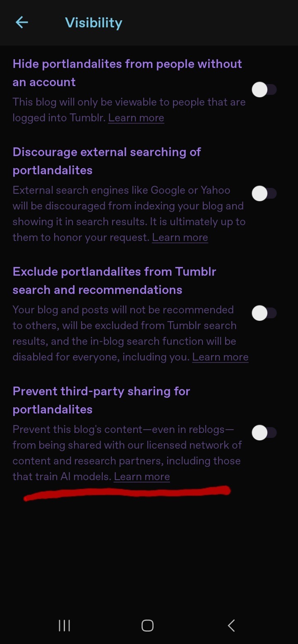Image resolution: width=298 pixels, height=644 pixels.
Task: Tap the Visibility page title
Action: [x=94, y=23]
